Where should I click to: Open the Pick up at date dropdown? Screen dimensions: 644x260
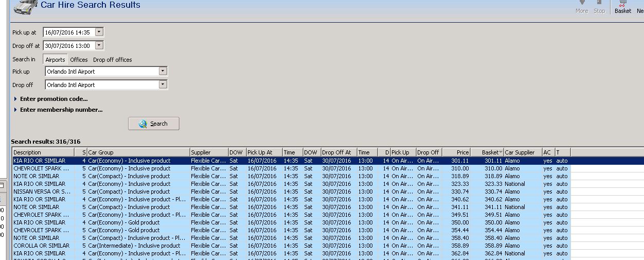[99, 32]
